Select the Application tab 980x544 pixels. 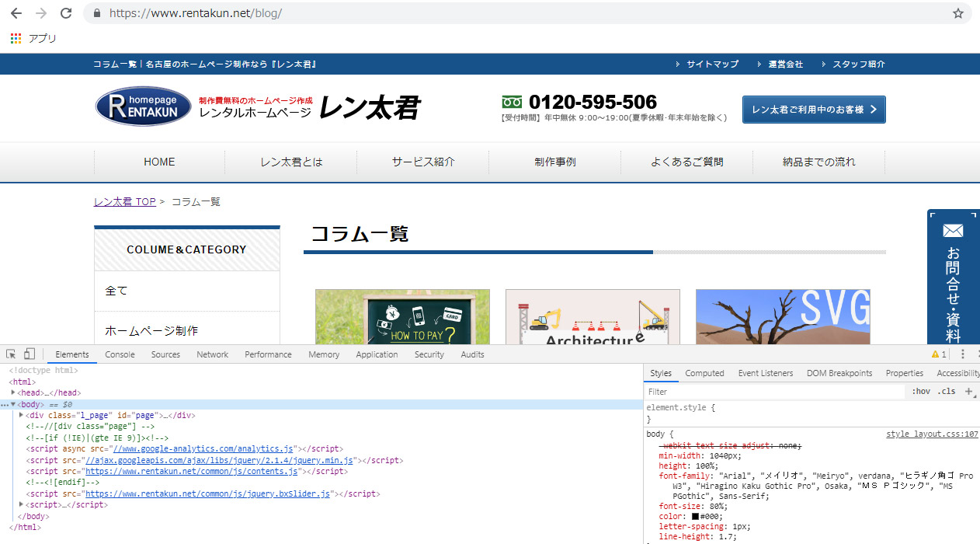pyautogui.click(x=377, y=354)
